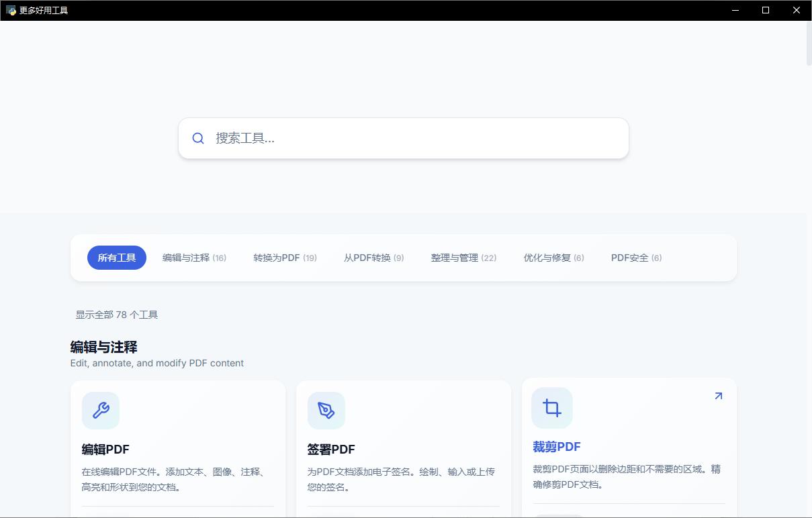Click the 显示全部 78 个工具 label

tap(116, 315)
